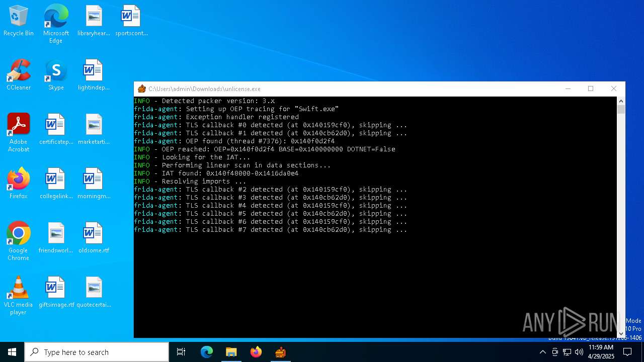The height and width of the screenshot is (362, 644).
Task: Open Microsoft Edge from the taskbar
Action: tap(207, 352)
